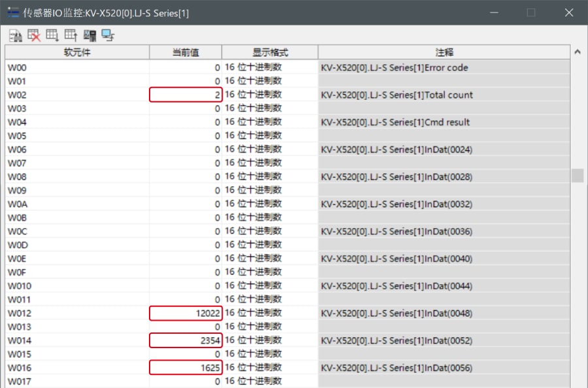
Task: Select current value 12022 of W012
Action: 186,313
